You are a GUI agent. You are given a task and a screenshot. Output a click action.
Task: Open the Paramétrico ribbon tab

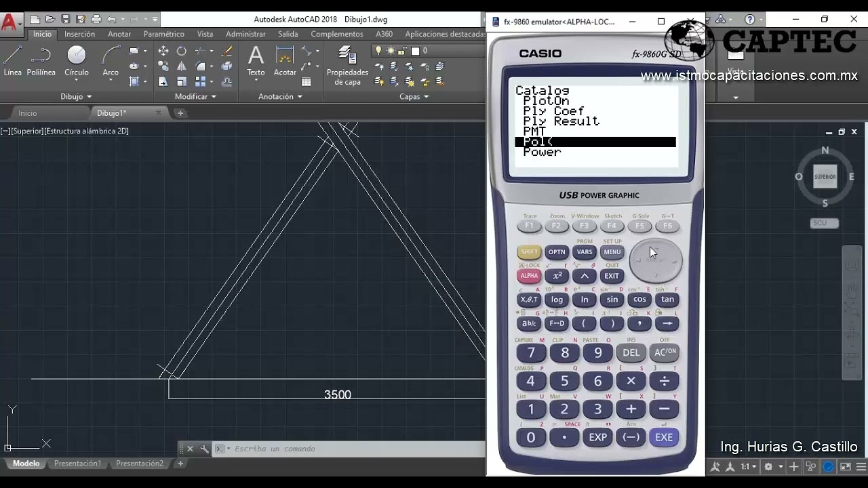click(163, 34)
